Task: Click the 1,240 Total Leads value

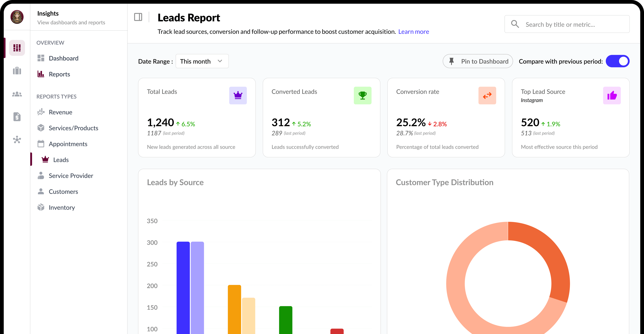Action: [160, 123]
